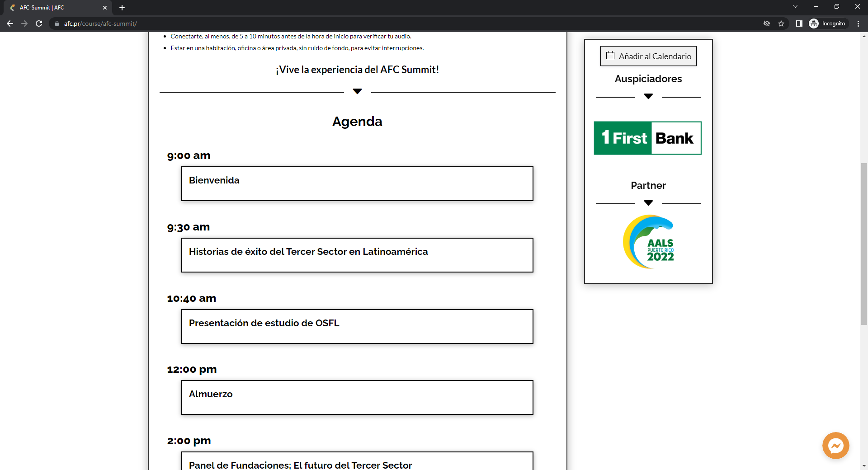Screen dimensions: 868x470
Task: Expand the Bienvenida agenda item
Action: 357,183
